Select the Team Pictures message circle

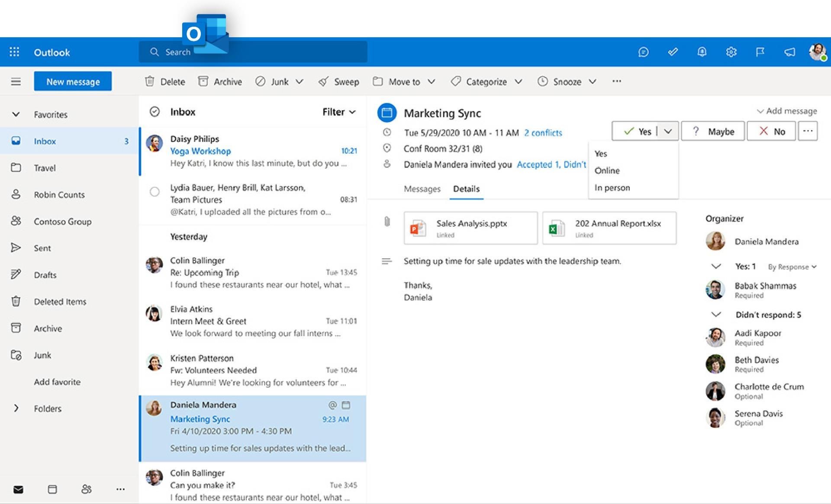[155, 192]
